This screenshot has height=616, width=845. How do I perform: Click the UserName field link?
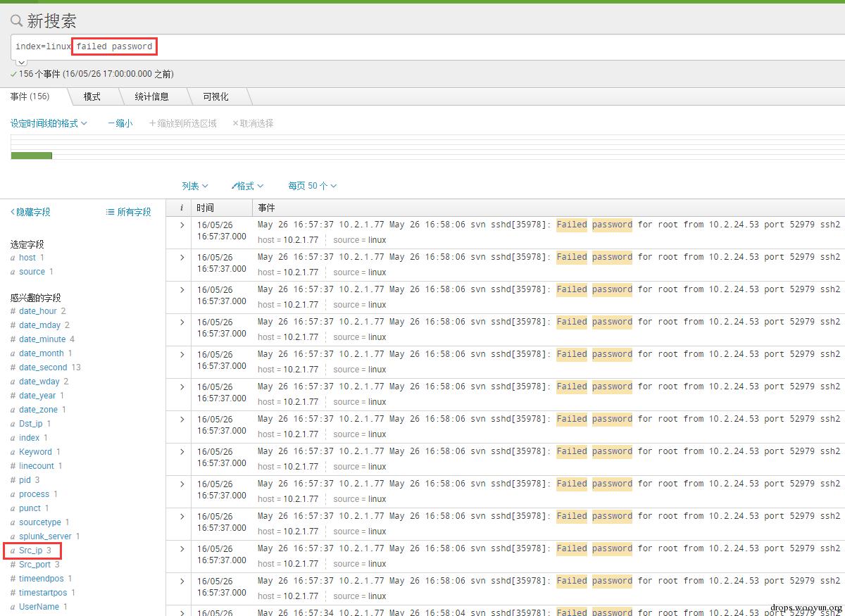point(39,607)
